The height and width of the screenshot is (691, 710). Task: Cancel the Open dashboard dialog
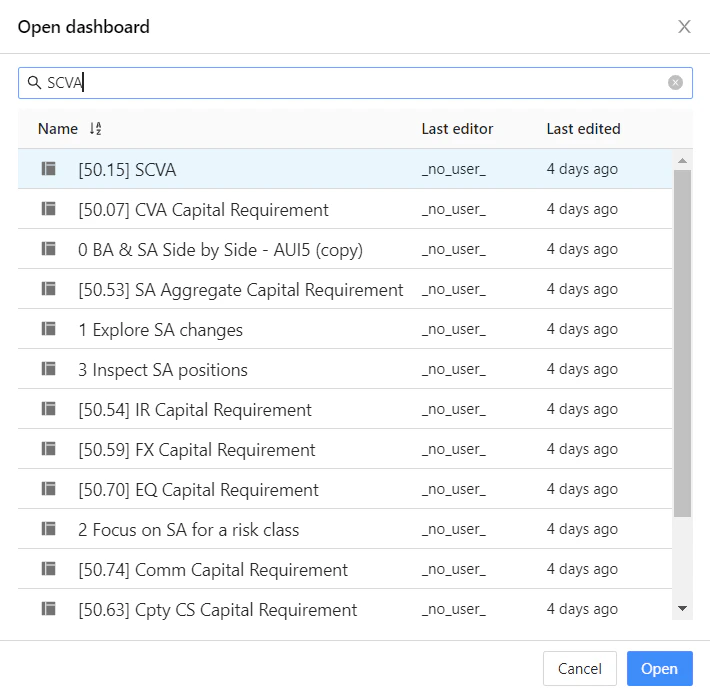580,668
